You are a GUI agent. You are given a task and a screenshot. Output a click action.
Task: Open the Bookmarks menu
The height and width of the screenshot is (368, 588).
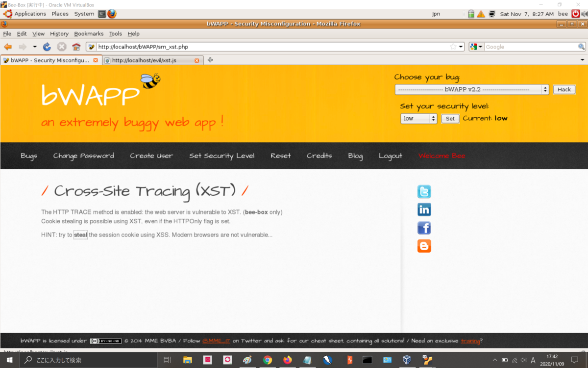(89, 34)
